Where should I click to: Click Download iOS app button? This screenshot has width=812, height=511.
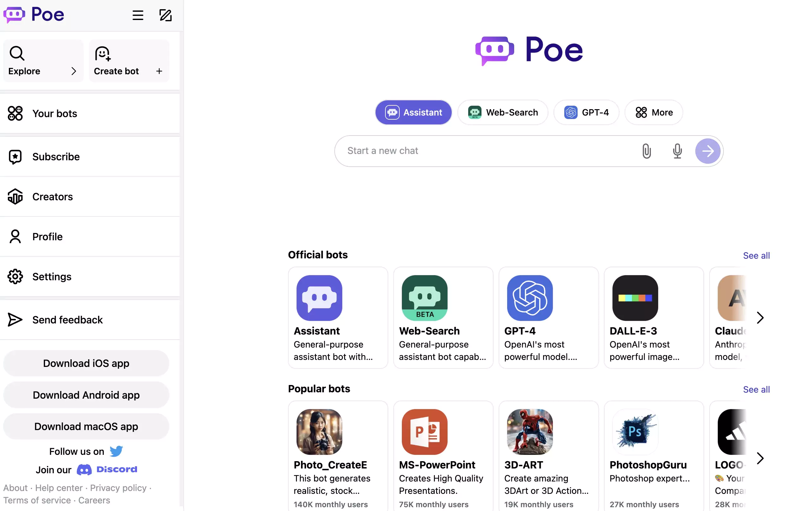(86, 363)
